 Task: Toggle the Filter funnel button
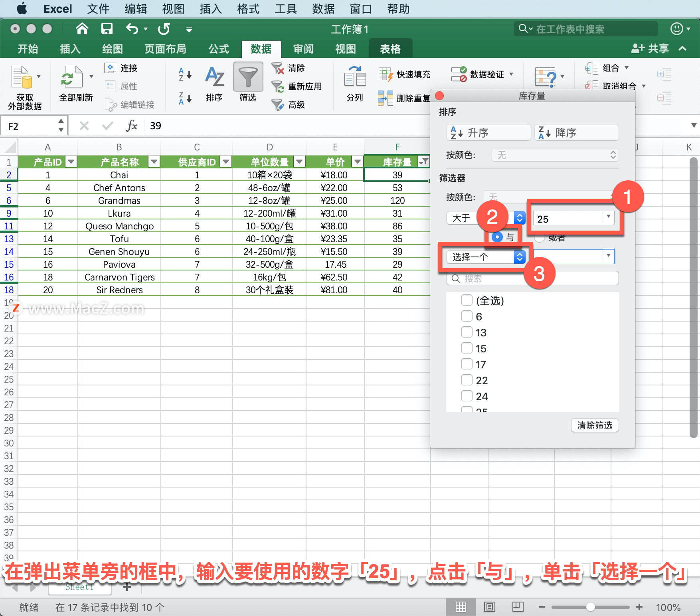coord(248,77)
